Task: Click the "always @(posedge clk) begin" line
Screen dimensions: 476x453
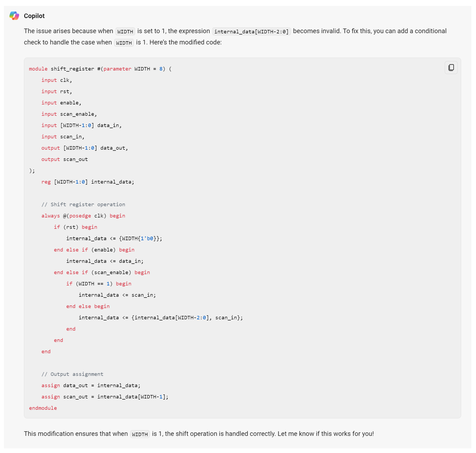Action: (83, 216)
